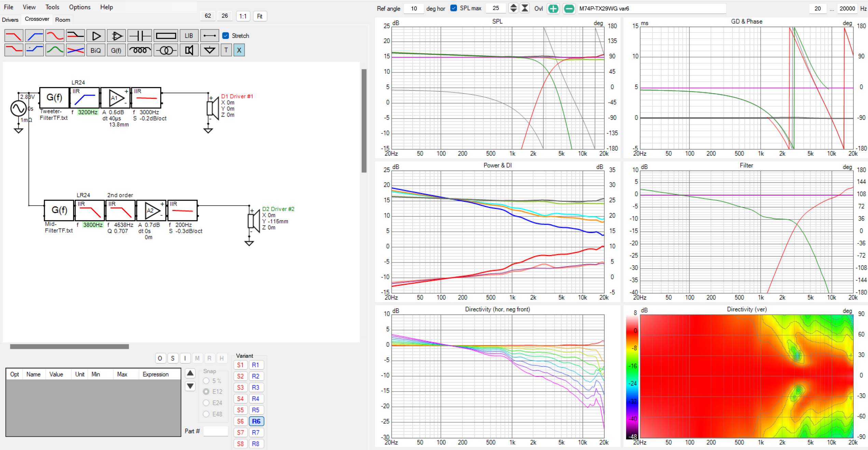This screenshot has width=868, height=450.
Task: Select the Crossover tab
Action: [37, 19]
